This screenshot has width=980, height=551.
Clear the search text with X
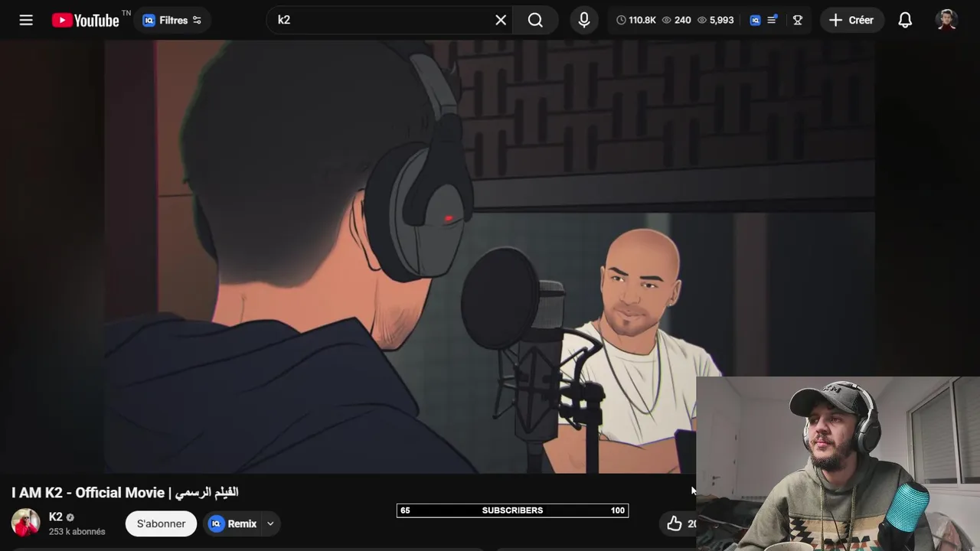pyautogui.click(x=501, y=20)
